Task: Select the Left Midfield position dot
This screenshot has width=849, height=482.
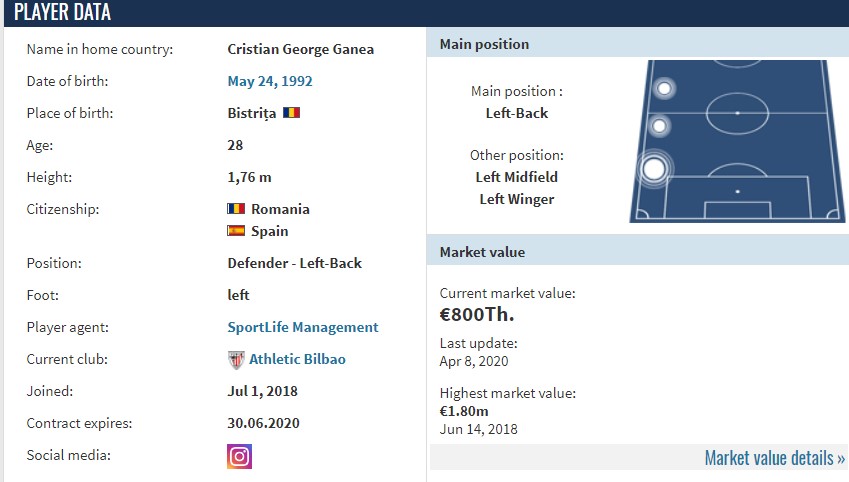Action: (659, 126)
